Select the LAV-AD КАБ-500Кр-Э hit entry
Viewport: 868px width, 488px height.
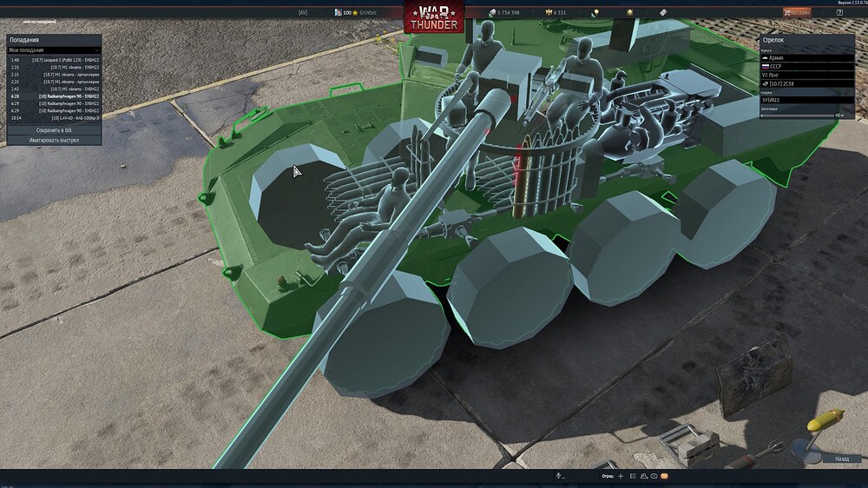[x=54, y=117]
